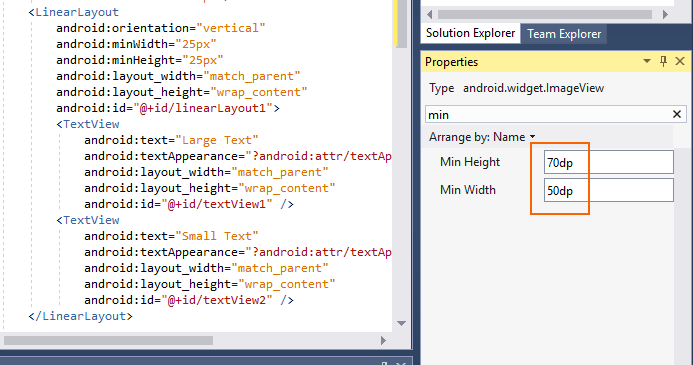Screen dimensions: 693x365
Task: Click the android:text="Large Text" line
Action: coord(171,140)
